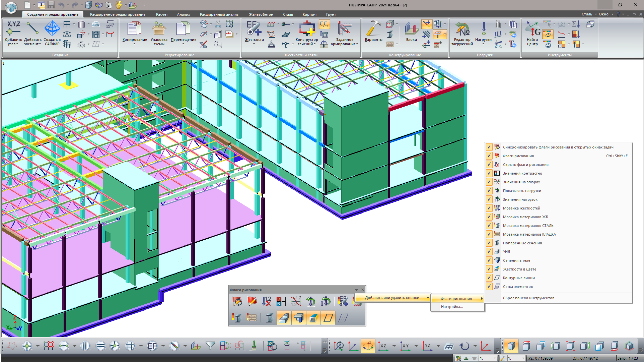Click the Save icon in quick access bar
Image resolution: width=644 pixels, height=362 pixels.
51,5
